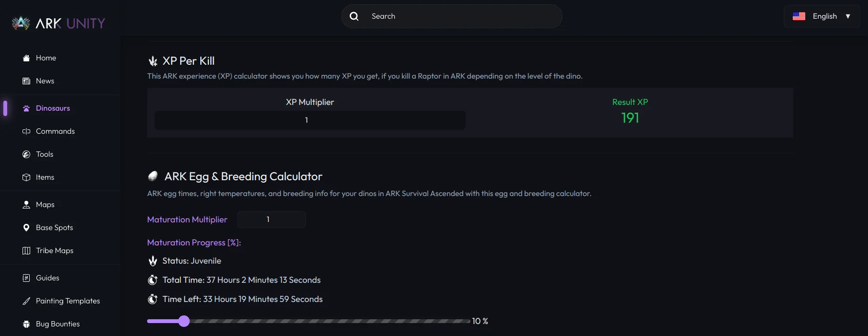868x336 pixels.
Task: Focus the XP Multiplier input field
Action: 310,120
